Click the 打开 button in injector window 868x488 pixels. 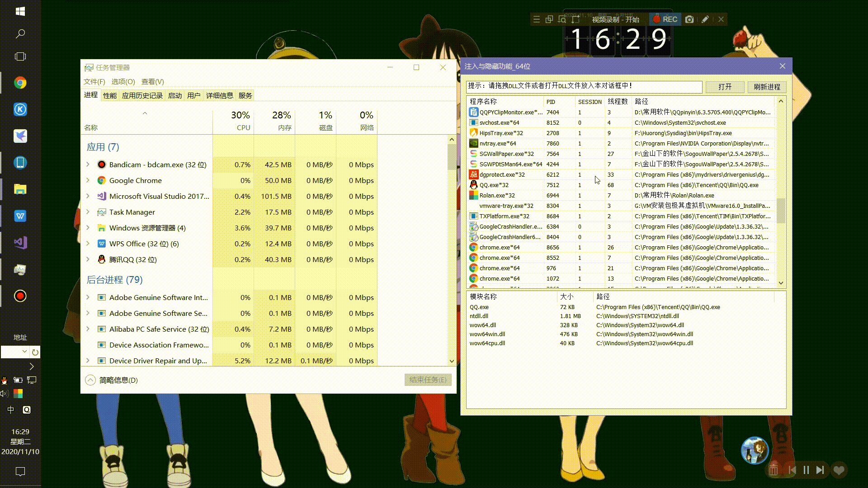click(725, 87)
